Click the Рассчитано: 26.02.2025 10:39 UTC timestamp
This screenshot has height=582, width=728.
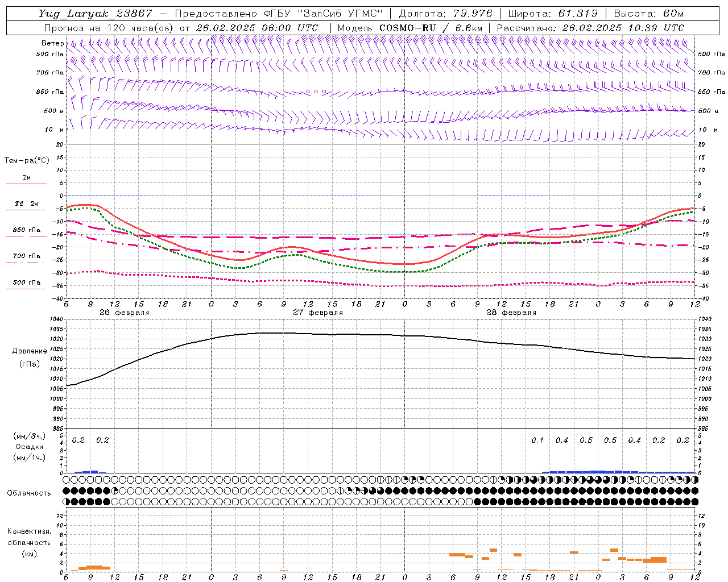[x=590, y=28]
